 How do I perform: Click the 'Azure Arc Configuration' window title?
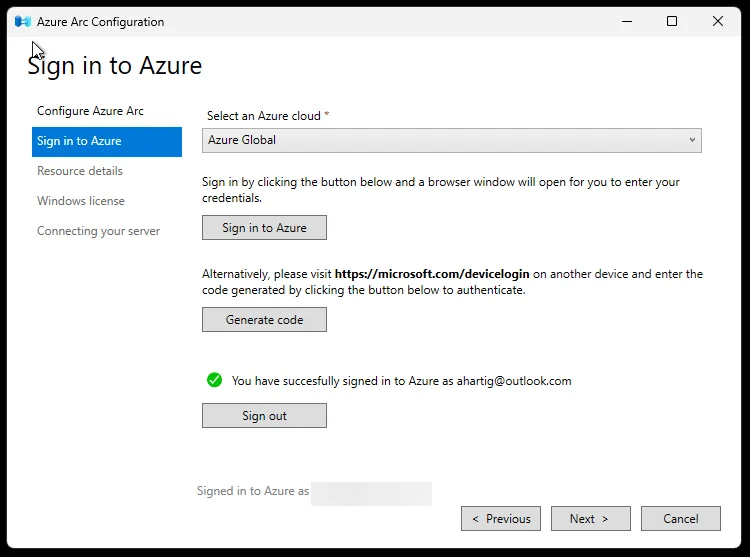pos(100,22)
